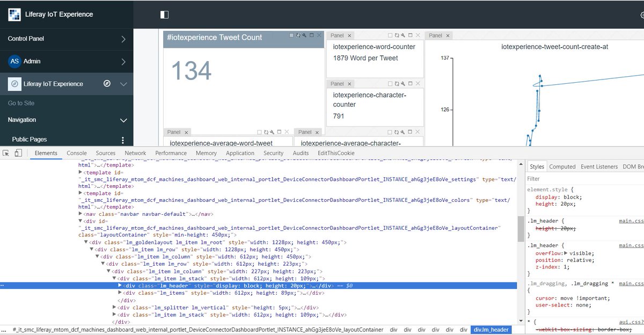This screenshot has height=335, width=644.
Task: Close word-counter panel via header X
Action: point(418,35)
